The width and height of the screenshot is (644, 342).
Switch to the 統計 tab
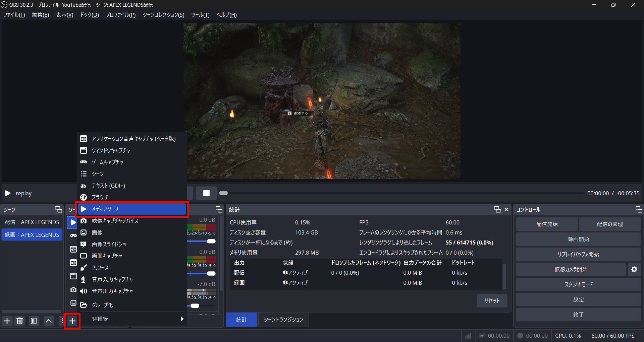(x=241, y=320)
